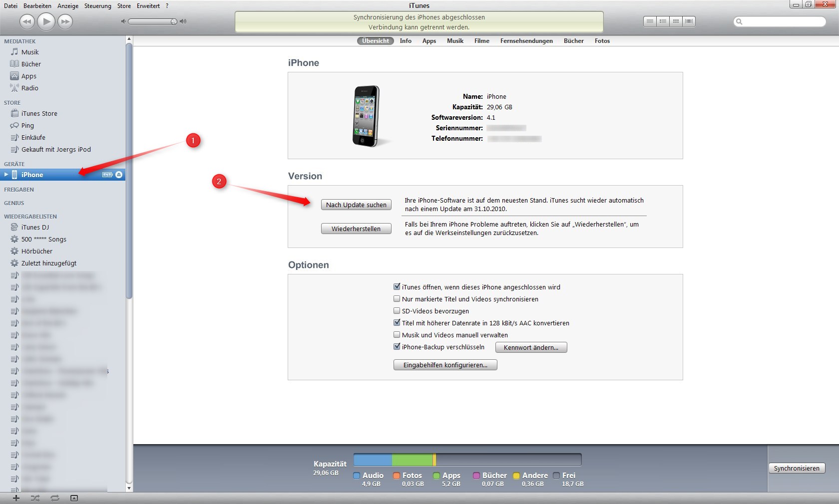
Task: Open the Anzeige menu
Action: (x=68, y=6)
